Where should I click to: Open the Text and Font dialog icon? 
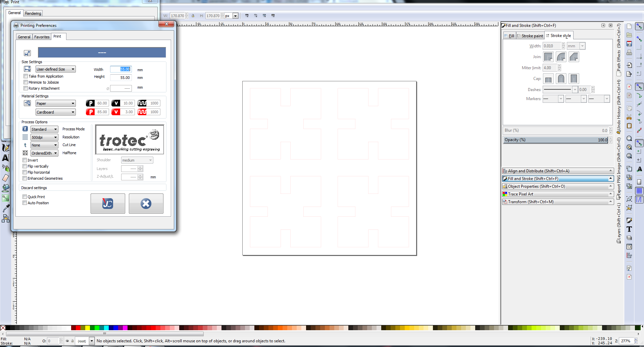(629, 229)
